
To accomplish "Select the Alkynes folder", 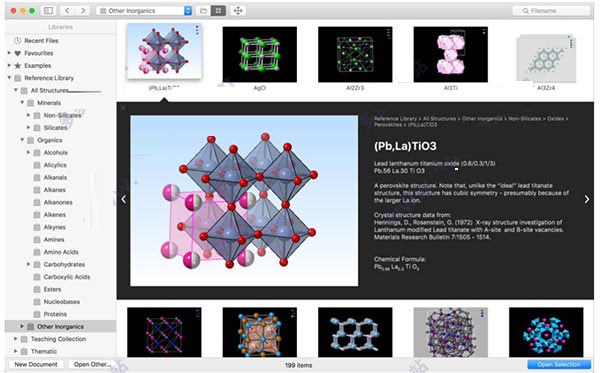I will pyautogui.click(x=49, y=227).
